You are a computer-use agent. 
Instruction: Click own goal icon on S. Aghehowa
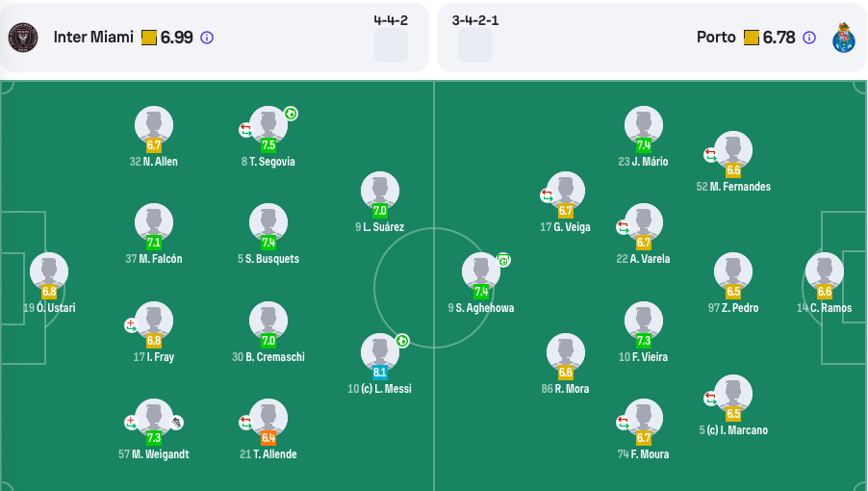click(503, 260)
